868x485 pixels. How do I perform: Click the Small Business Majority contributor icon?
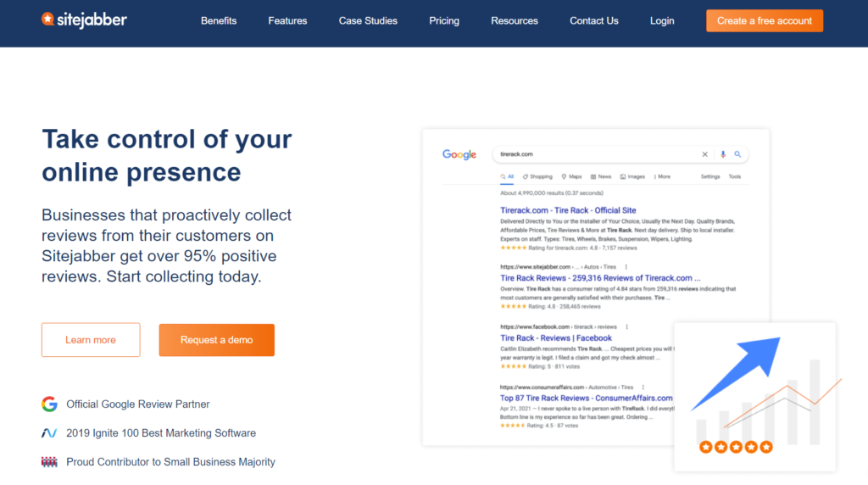click(x=49, y=462)
